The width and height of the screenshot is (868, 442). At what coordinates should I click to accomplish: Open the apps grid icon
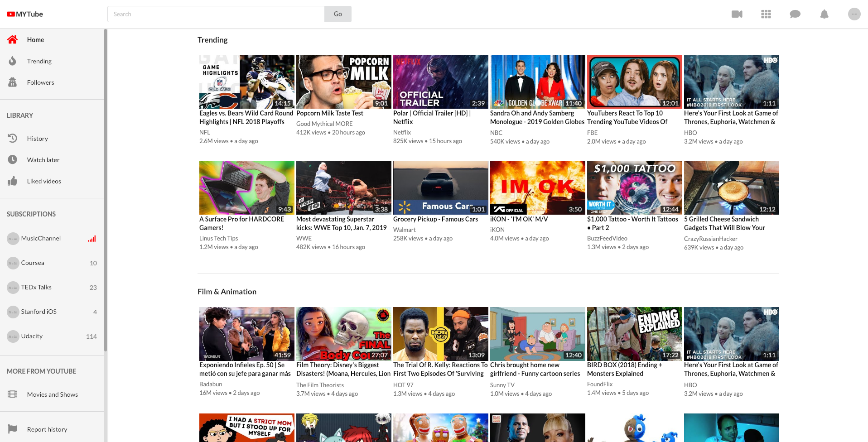tap(766, 14)
